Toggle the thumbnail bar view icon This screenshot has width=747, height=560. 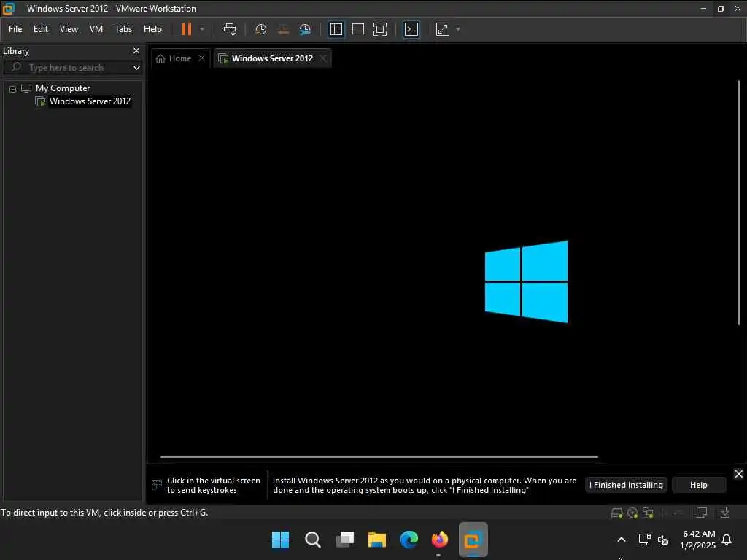coord(357,29)
